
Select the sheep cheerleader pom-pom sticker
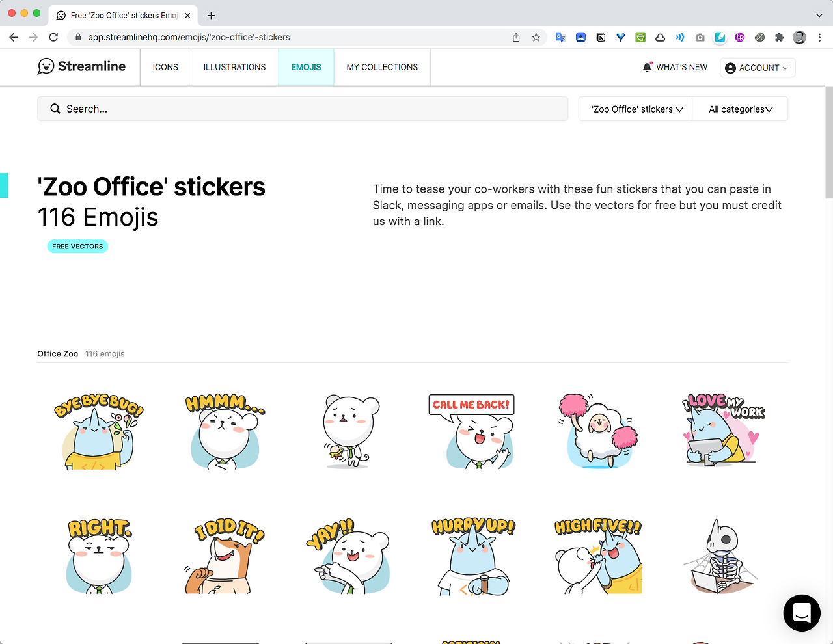[598, 431]
